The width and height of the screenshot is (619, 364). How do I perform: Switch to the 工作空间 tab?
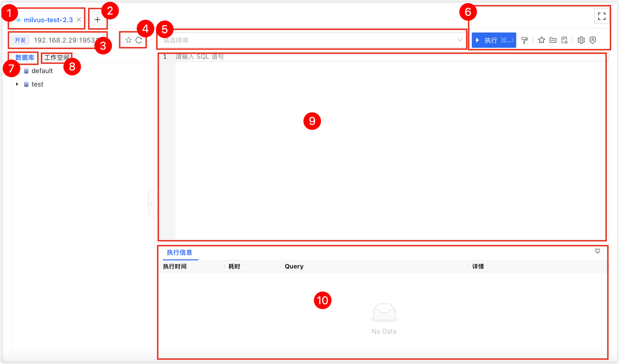(x=57, y=58)
